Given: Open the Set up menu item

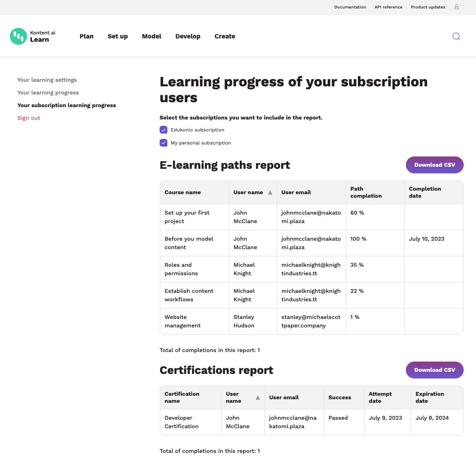Looking at the screenshot, I should click(x=118, y=36).
